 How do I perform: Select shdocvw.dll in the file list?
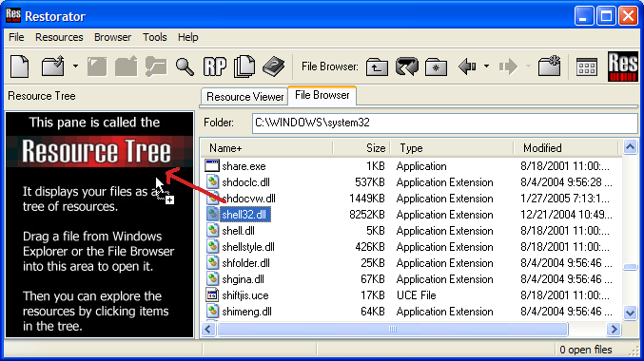click(248, 199)
